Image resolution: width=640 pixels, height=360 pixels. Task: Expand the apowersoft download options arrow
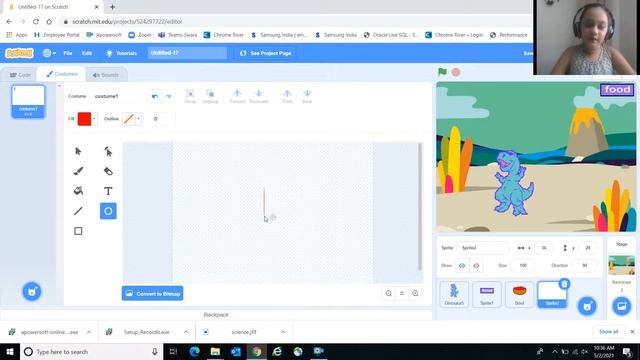click(x=89, y=332)
